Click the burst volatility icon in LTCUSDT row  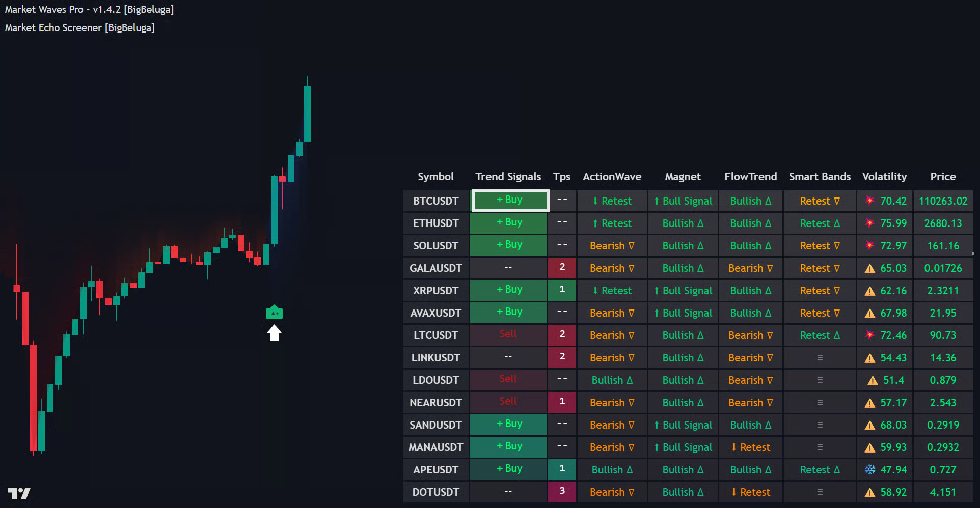click(x=870, y=335)
